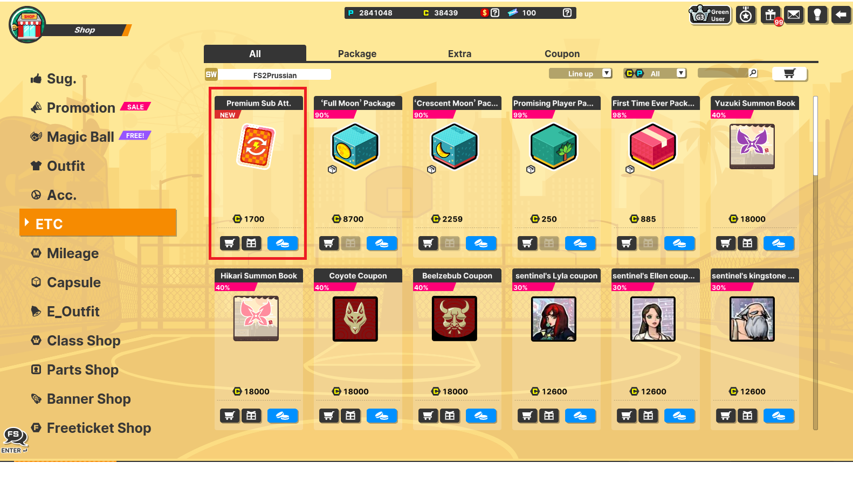This screenshot has height=504, width=853.
Task: Open the shopping cart button
Action: click(789, 73)
